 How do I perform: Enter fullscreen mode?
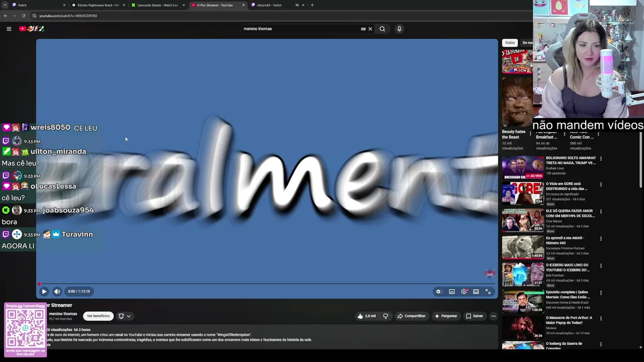tap(488, 292)
